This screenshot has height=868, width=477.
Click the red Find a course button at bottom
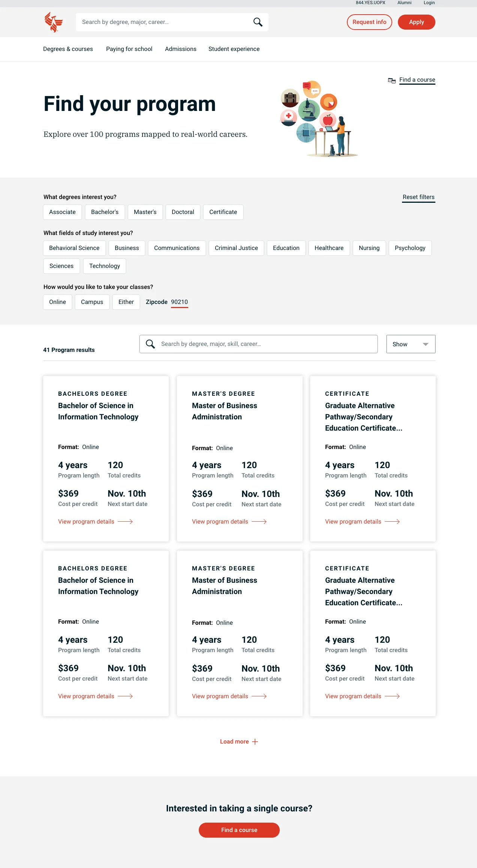(x=239, y=830)
